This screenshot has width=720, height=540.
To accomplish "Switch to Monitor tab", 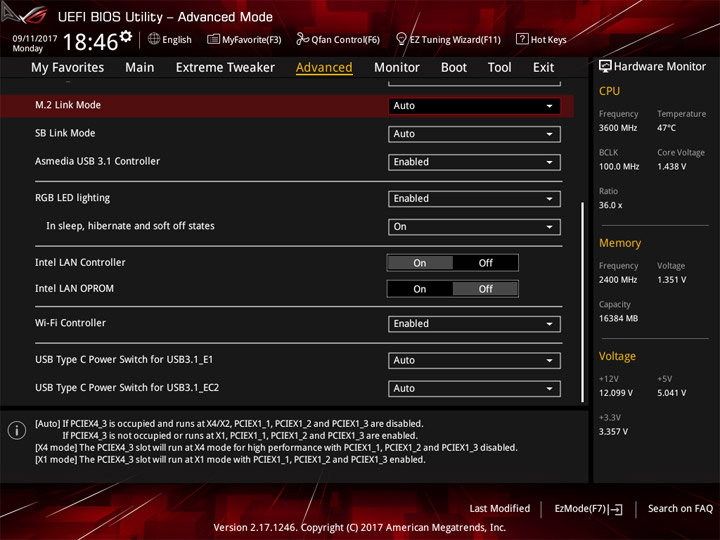I will point(397,68).
